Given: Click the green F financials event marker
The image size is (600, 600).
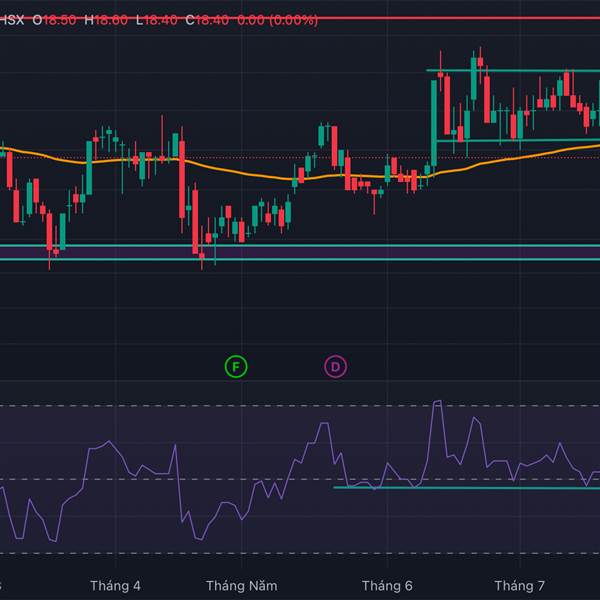Looking at the screenshot, I should point(236,367).
